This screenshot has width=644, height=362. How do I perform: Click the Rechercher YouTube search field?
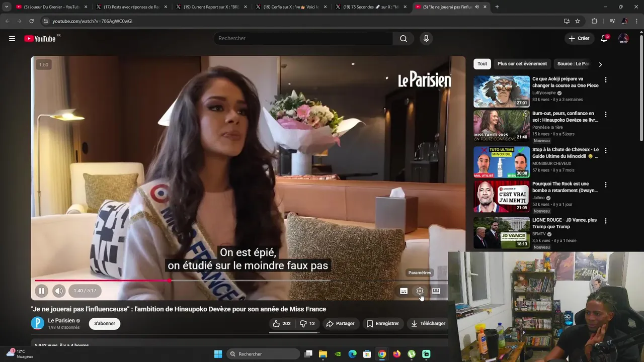click(x=303, y=39)
